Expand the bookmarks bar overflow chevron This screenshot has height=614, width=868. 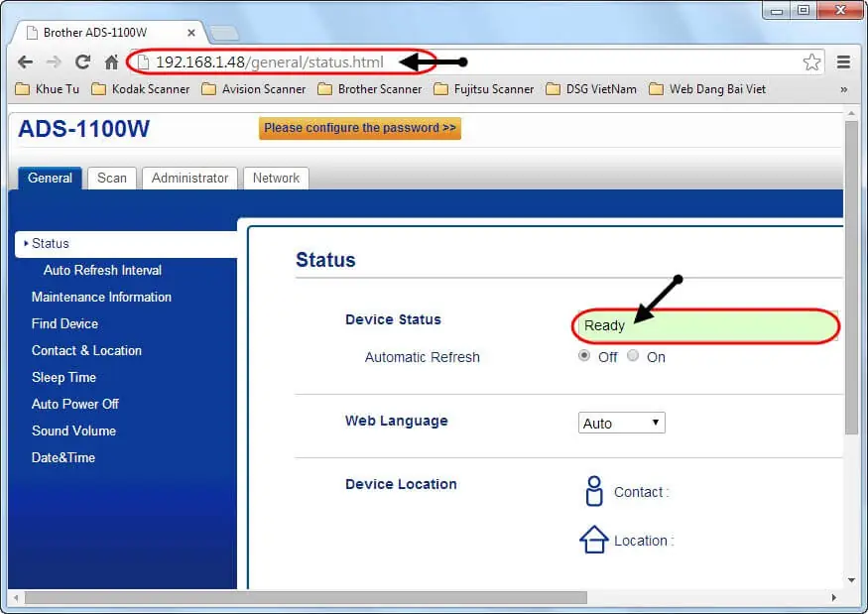pyautogui.click(x=843, y=89)
